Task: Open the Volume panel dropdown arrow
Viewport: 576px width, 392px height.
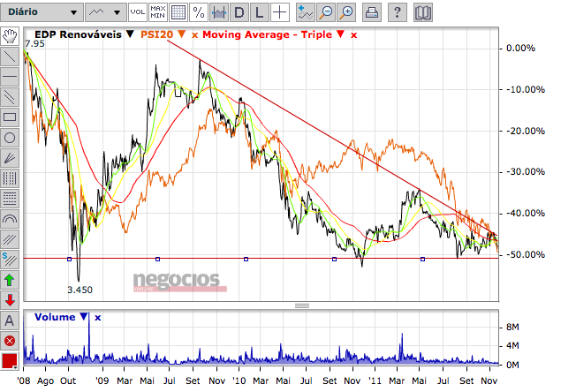Action: pyautogui.click(x=84, y=316)
